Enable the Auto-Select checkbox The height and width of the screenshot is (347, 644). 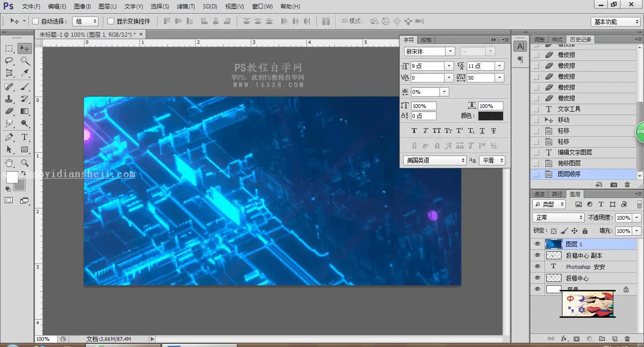pos(35,21)
